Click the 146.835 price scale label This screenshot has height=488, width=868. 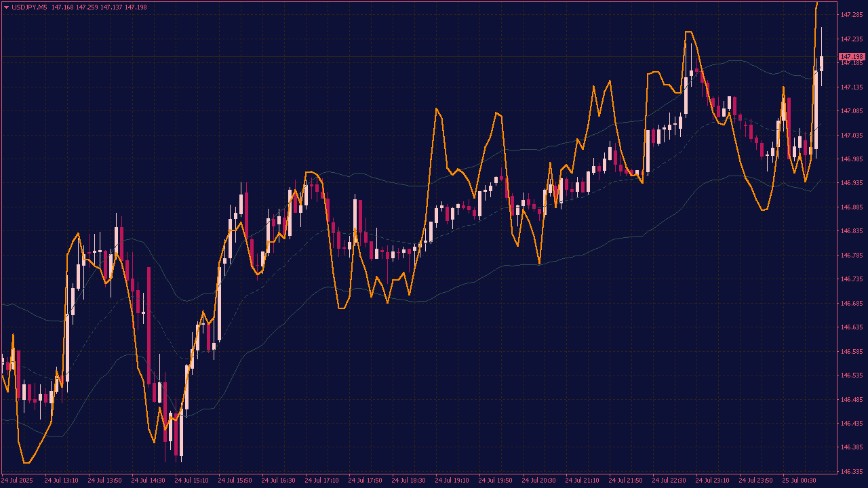point(851,231)
